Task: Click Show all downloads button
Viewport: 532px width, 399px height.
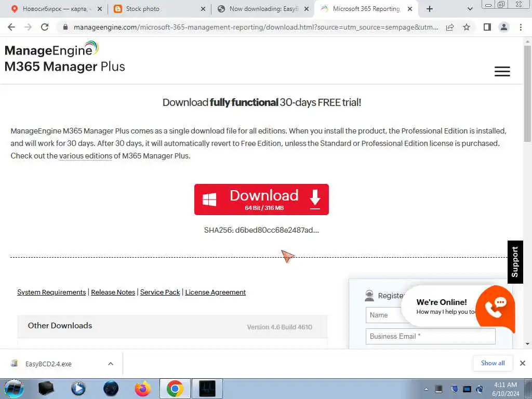Action: coord(493,363)
